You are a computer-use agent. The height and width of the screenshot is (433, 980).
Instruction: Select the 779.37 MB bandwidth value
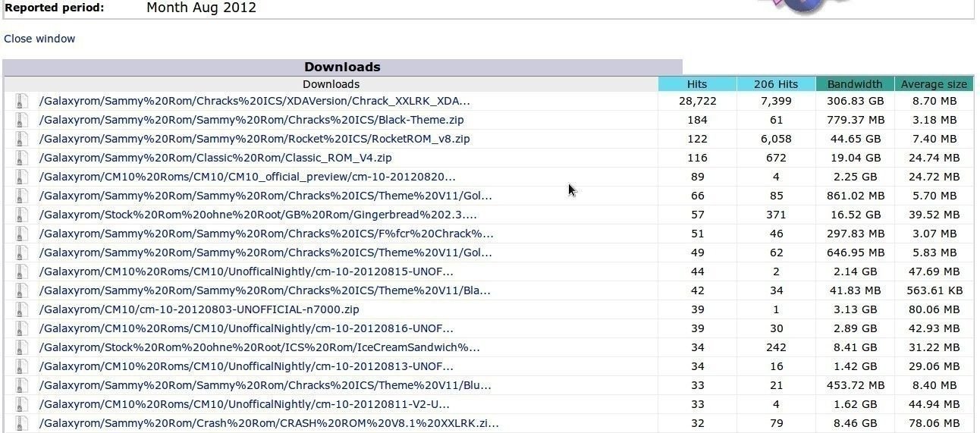pos(855,120)
